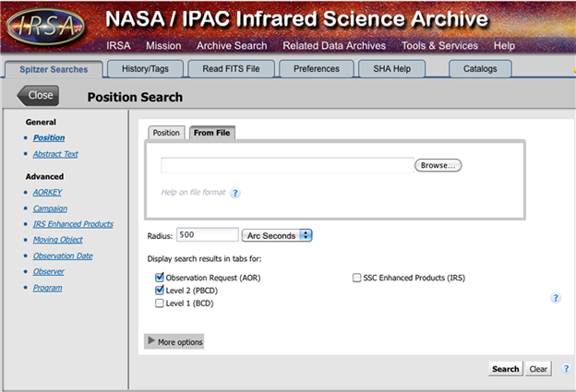Click the help question mark right of checkboxes
The image size is (576, 392).
click(556, 298)
